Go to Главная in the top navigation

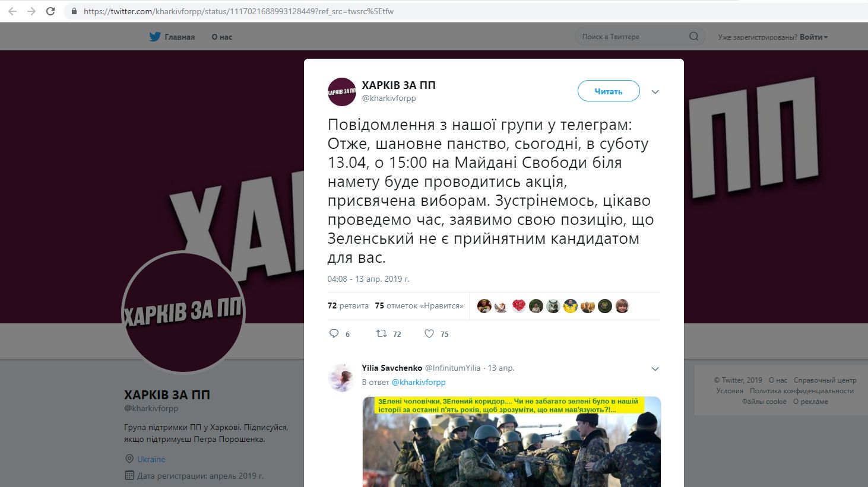pyautogui.click(x=180, y=37)
